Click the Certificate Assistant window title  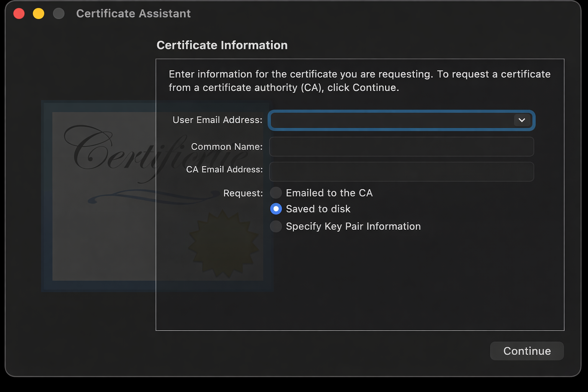[133, 14]
